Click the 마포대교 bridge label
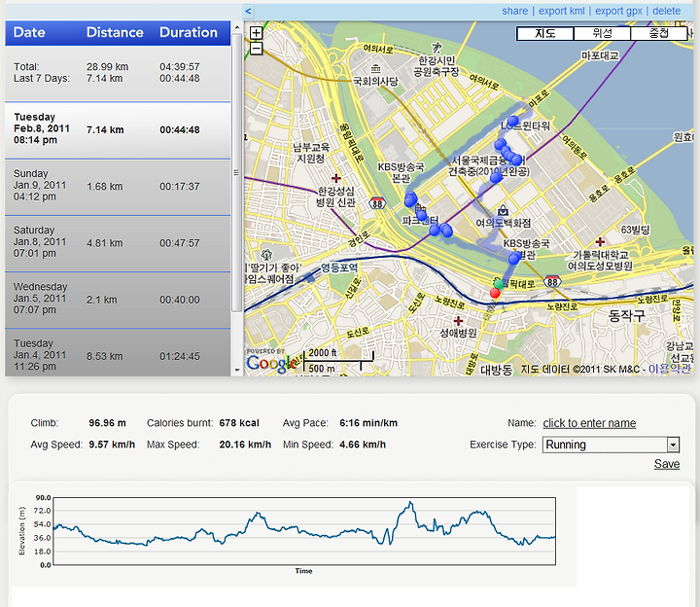Screen dimensions: 700x607 (x=600, y=55)
